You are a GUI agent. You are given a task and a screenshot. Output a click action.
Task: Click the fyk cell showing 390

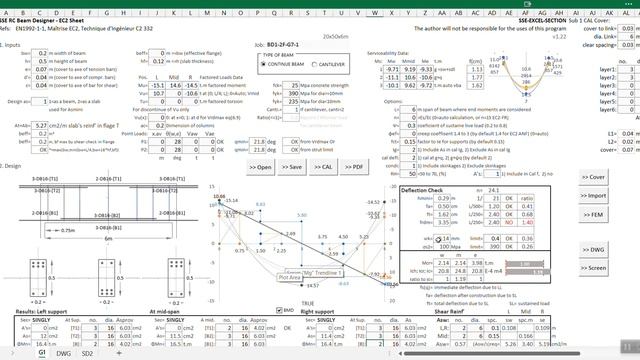[291, 93]
